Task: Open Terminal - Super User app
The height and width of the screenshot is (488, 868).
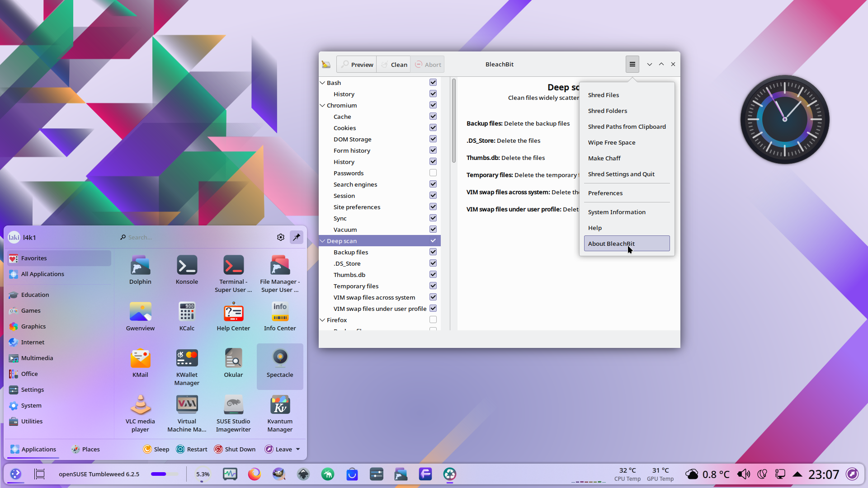Action: (x=233, y=274)
